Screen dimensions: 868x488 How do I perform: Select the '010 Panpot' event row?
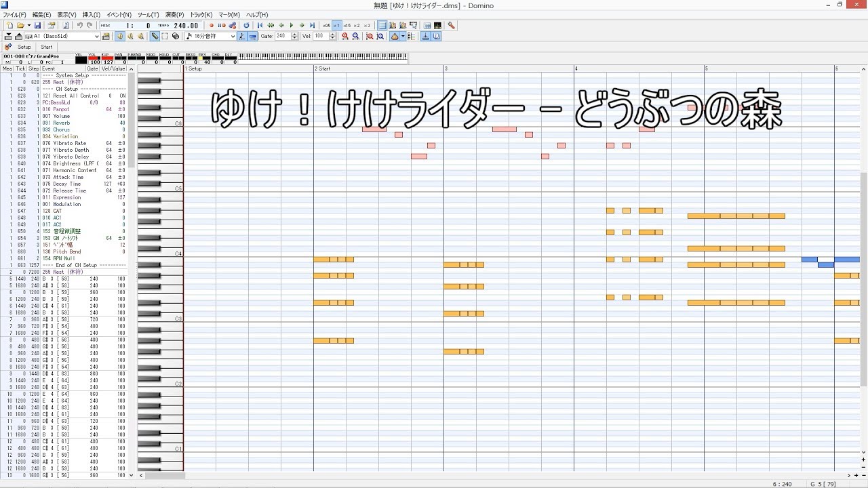[x=64, y=109]
